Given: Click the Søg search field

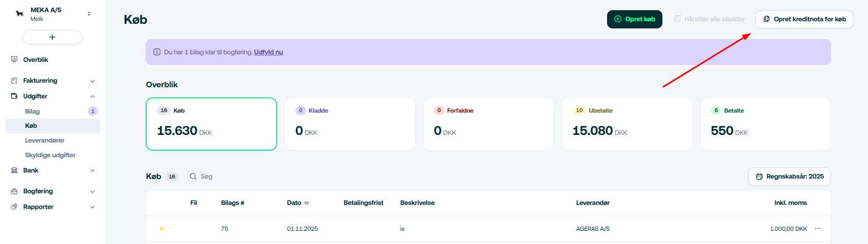Looking at the screenshot, I should [207, 177].
